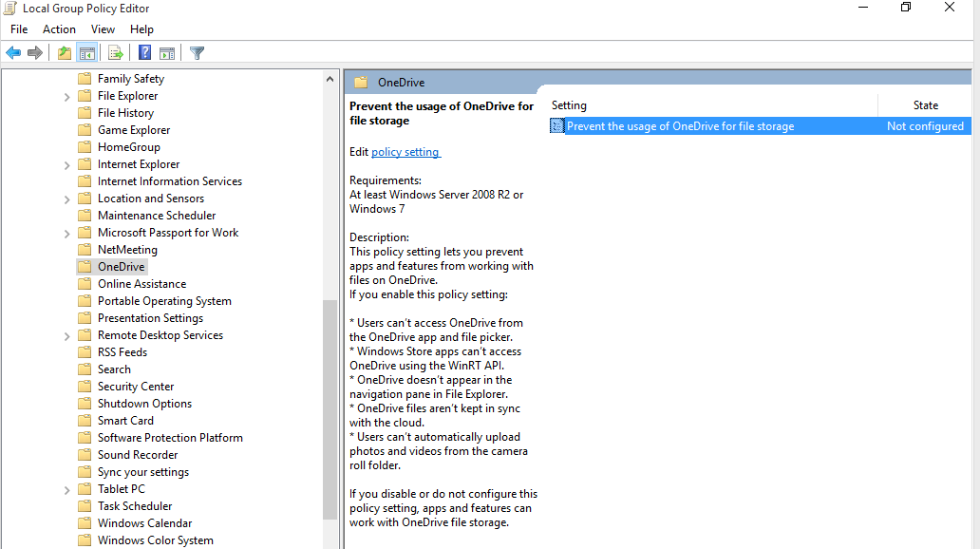Open the Help menu
The height and width of the screenshot is (549, 980).
pos(141,29)
